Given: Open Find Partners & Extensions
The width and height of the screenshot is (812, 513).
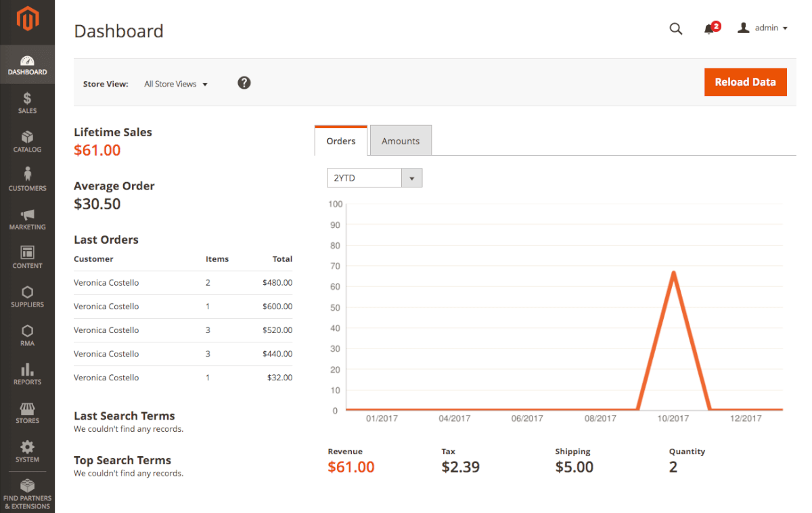Looking at the screenshot, I should pyautogui.click(x=27, y=494).
